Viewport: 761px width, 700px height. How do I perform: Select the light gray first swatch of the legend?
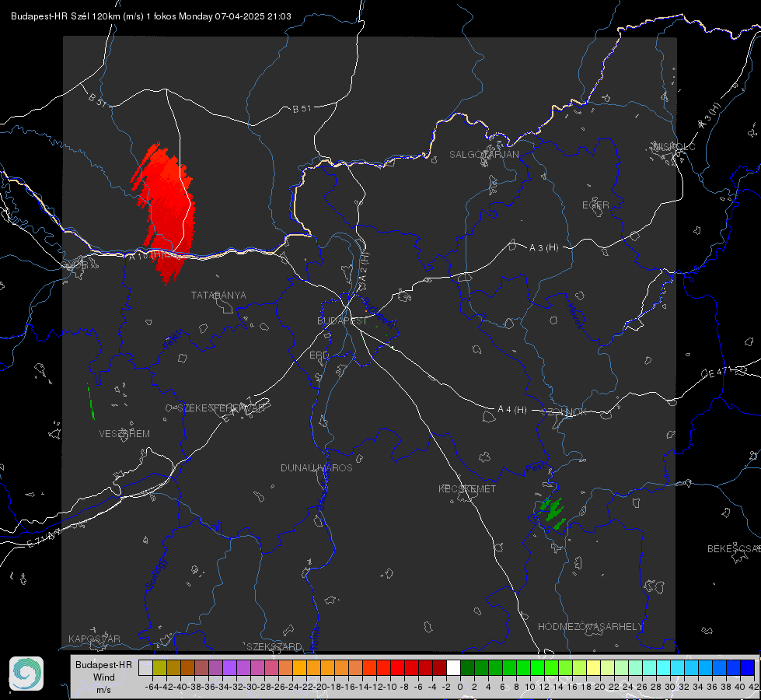coord(145,667)
